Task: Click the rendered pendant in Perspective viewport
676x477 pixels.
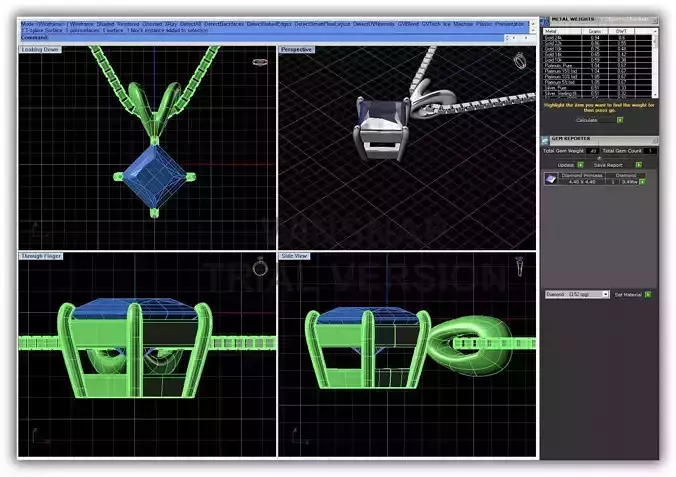Action: point(384,127)
